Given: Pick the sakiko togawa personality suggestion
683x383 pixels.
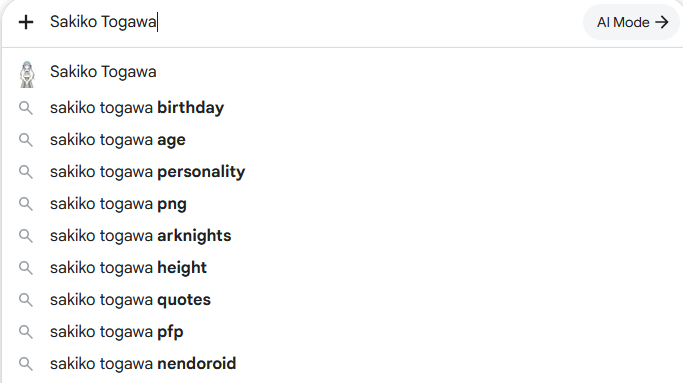Looking at the screenshot, I should pyautogui.click(x=342, y=172).
